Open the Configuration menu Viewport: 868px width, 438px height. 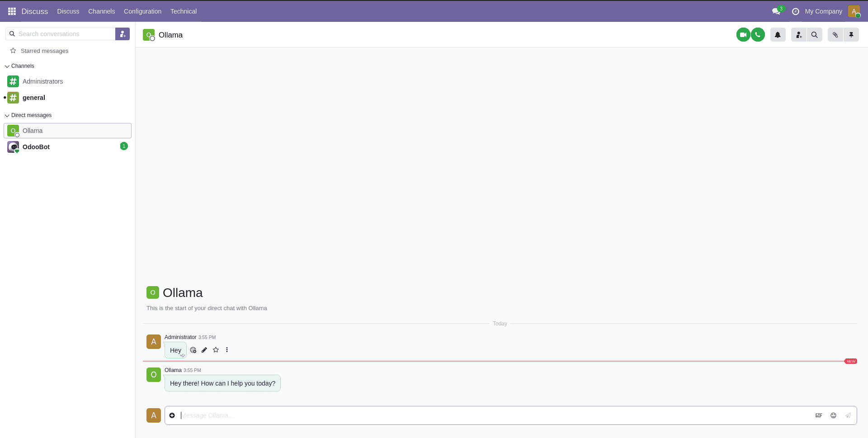pos(142,11)
